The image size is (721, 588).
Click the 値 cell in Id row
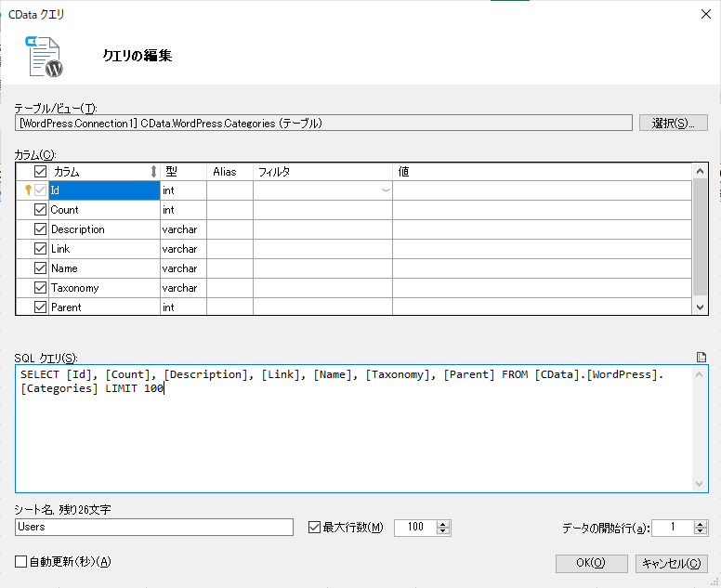pos(542,190)
